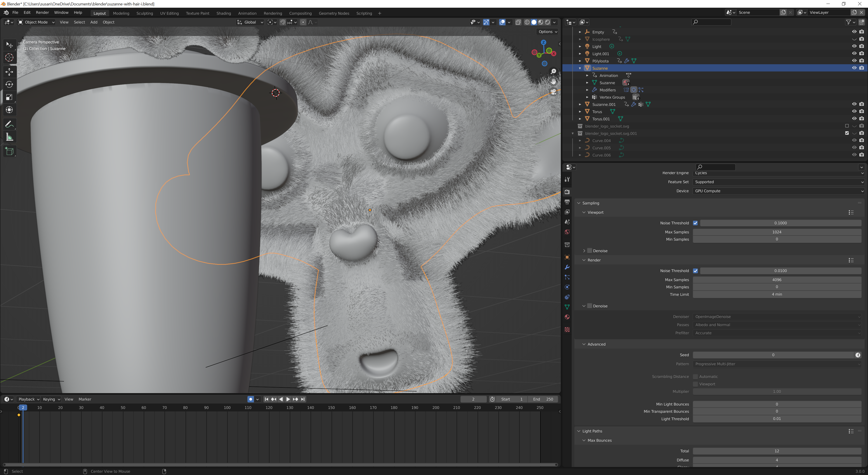
Task: Uncheck Render Noise Threshold checkbox
Action: (695, 271)
